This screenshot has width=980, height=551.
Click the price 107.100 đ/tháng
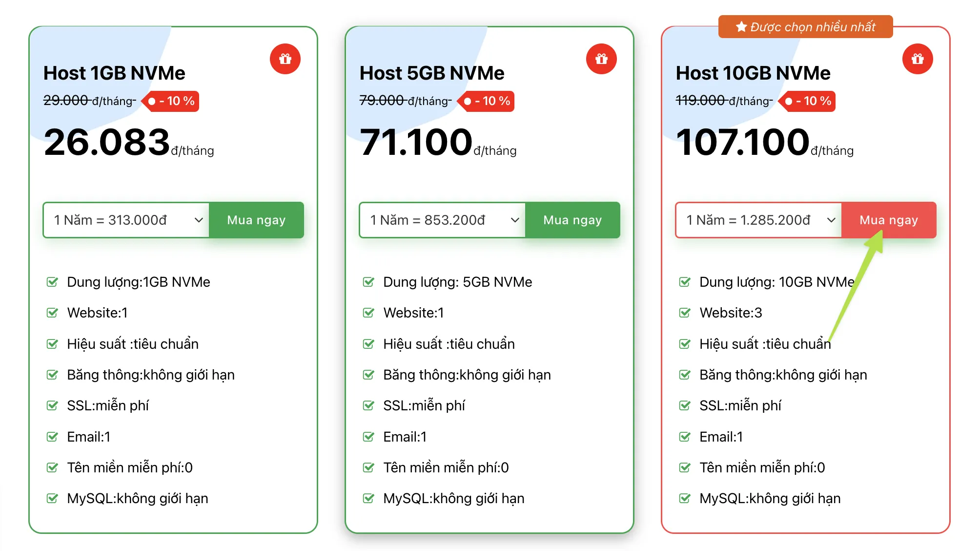click(x=765, y=142)
